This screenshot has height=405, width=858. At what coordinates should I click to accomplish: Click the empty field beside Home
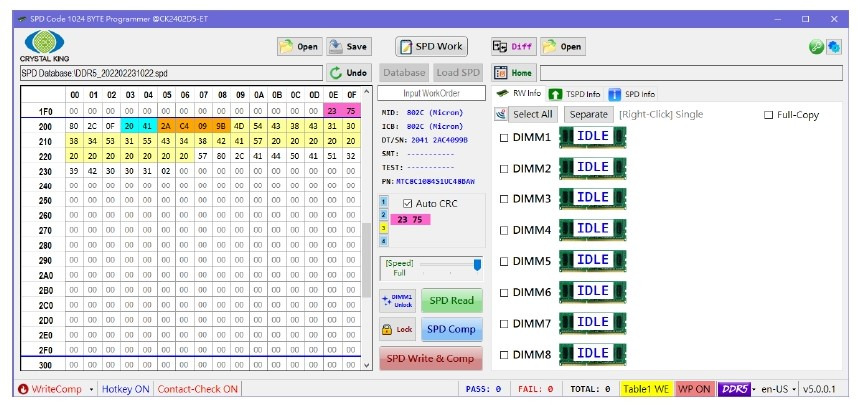[x=691, y=73]
